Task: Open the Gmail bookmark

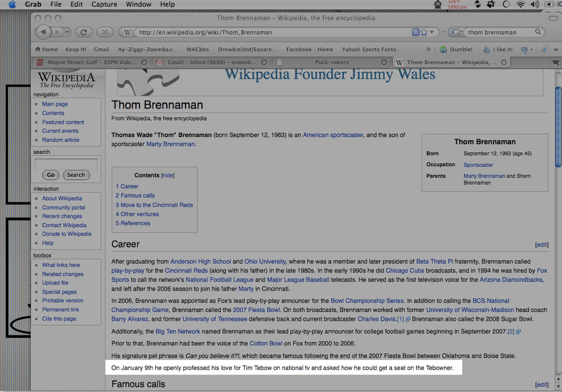Action: tap(102, 49)
